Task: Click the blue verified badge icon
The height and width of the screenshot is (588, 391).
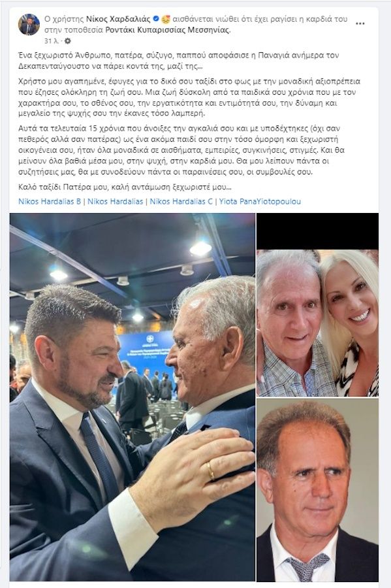Action: click(156, 19)
